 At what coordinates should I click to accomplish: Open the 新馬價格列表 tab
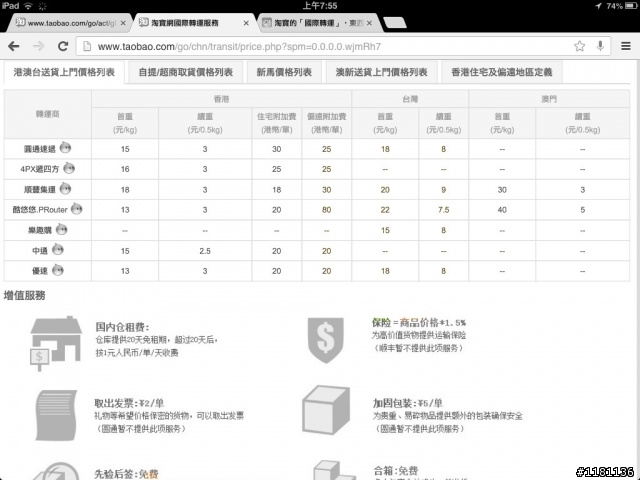[284, 72]
